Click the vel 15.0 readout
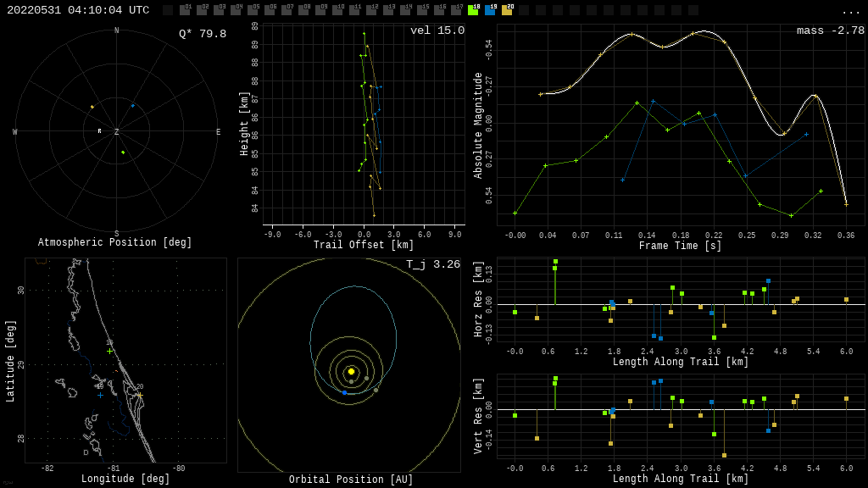Image resolution: width=868 pixels, height=488 pixels. 437,30
